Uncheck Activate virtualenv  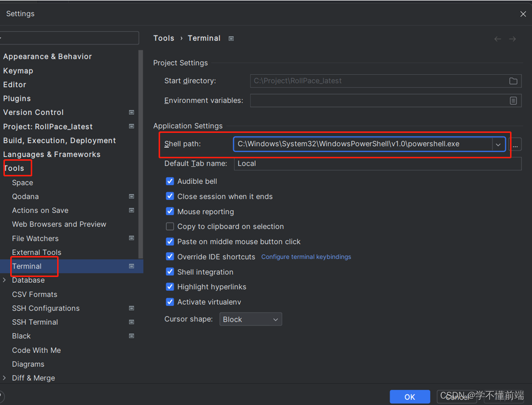[170, 302]
